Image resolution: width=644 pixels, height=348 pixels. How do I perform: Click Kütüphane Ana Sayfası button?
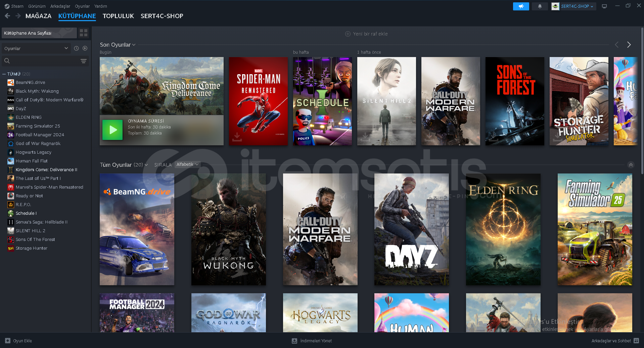point(39,33)
